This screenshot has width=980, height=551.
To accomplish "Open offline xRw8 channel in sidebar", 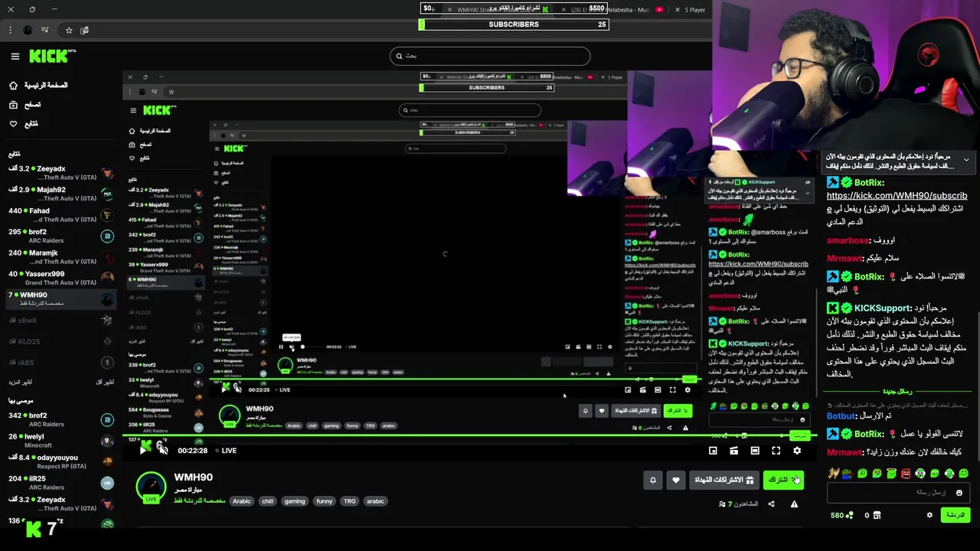I will [60, 321].
